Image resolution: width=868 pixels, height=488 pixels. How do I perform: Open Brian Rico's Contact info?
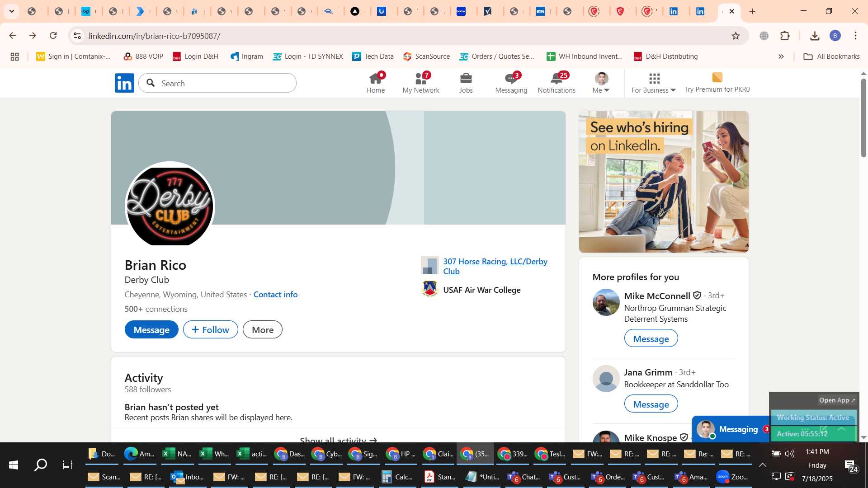click(x=275, y=295)
